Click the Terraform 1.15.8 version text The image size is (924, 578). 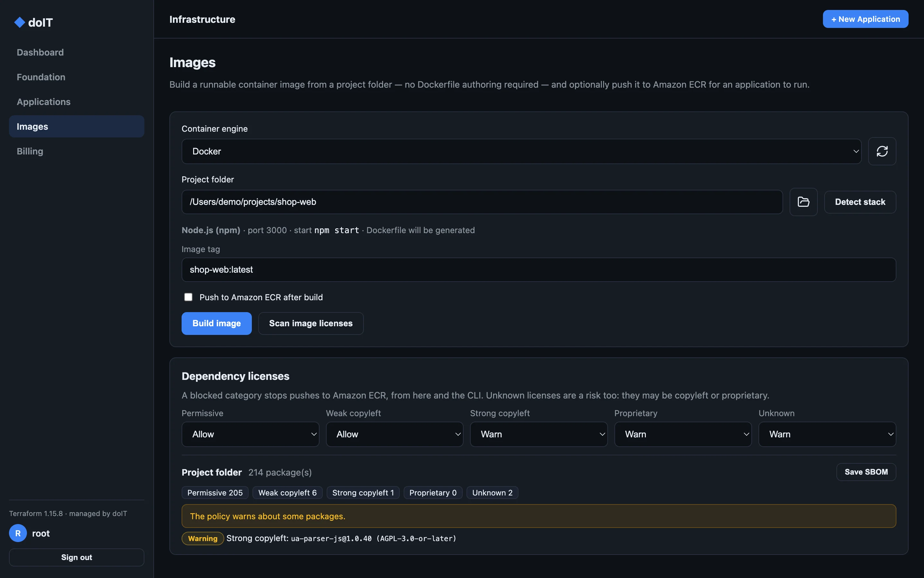point(36,513)
